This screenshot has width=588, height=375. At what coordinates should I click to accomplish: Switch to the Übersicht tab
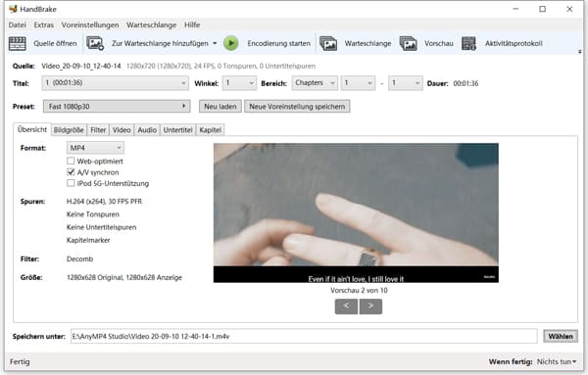tap(32, 129)
